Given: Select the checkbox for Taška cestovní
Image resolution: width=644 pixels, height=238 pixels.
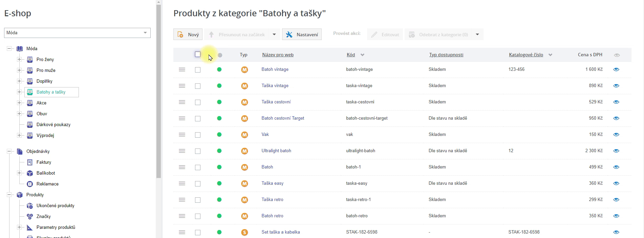Looking at the screenshot, I should click(x=198, y=102).
